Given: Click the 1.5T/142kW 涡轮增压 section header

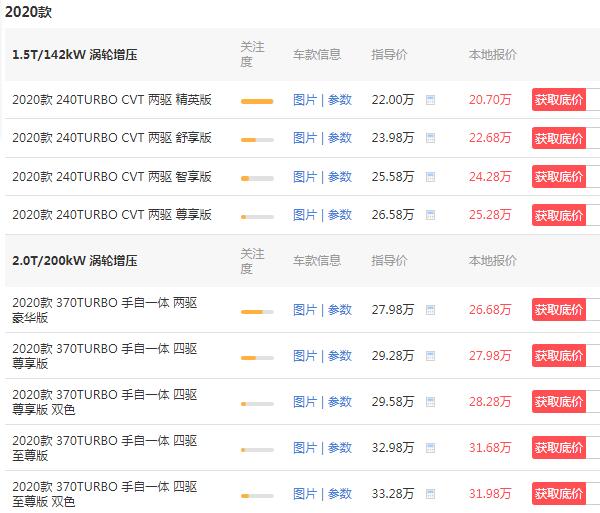Looking at the screenshot, I should [75, 54].
